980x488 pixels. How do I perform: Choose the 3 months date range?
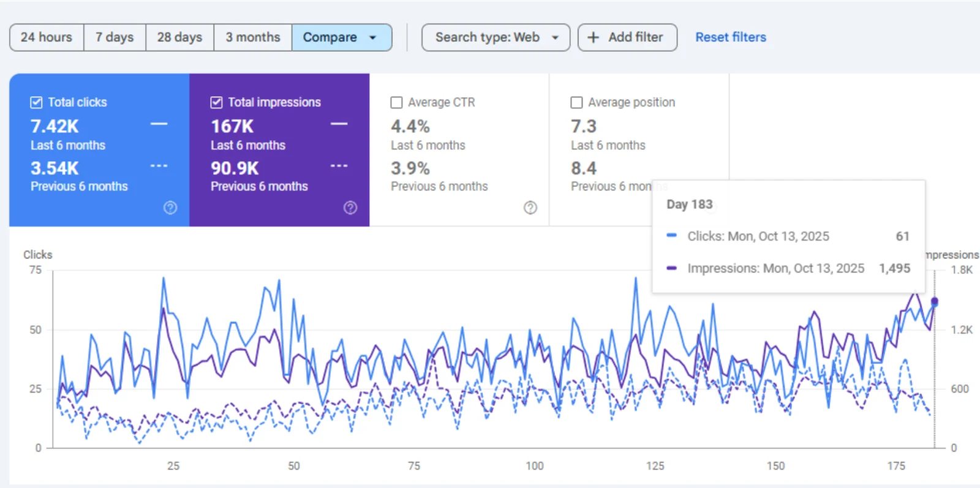pos(252,37)
